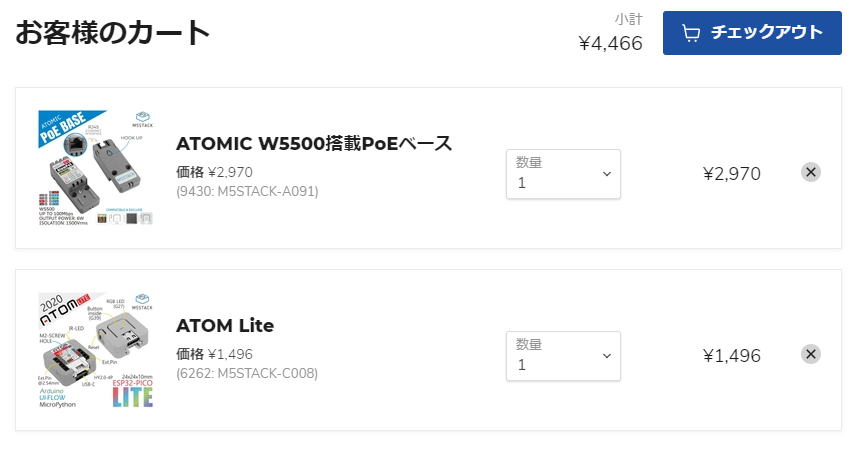Click the チェックアウト button
The width and height of the screenshot is (852, 450).
[752, 33]
